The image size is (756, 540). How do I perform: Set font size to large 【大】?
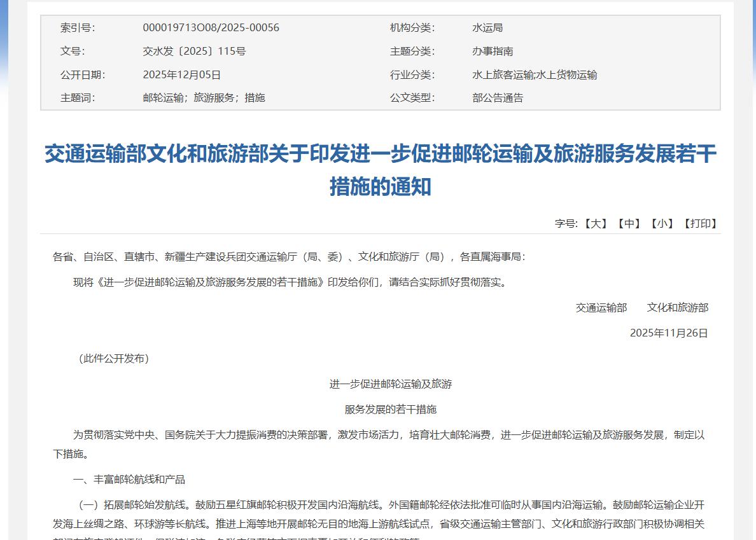point(596,223)
